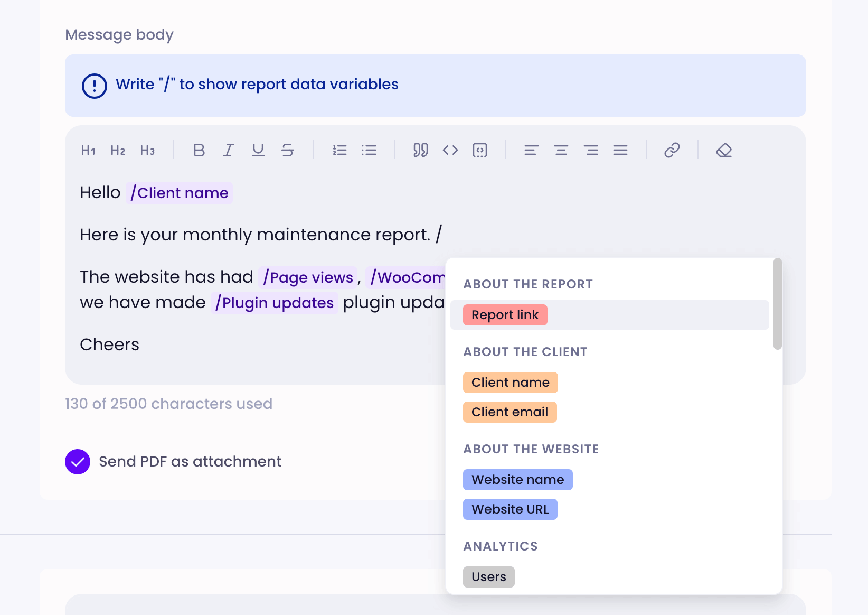Image resolution: width=868 pixels, height=615 pixels.
Task: Apply strikethrough to text
Action: click(x=288, y=150)
